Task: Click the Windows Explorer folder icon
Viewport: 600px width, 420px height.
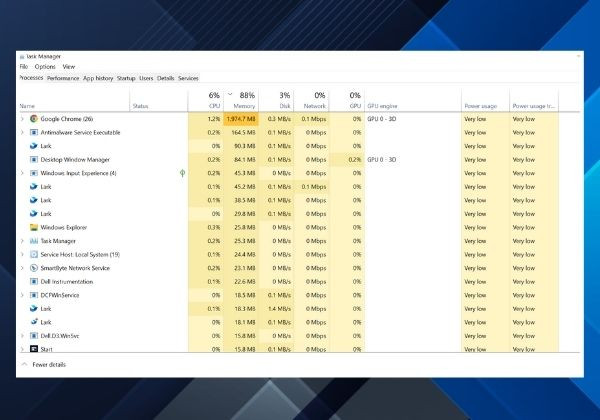Action: 34,227
